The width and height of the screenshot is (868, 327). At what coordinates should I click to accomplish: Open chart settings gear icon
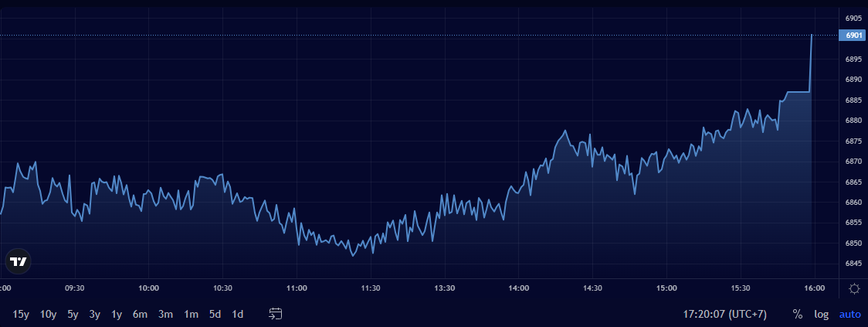854,289
